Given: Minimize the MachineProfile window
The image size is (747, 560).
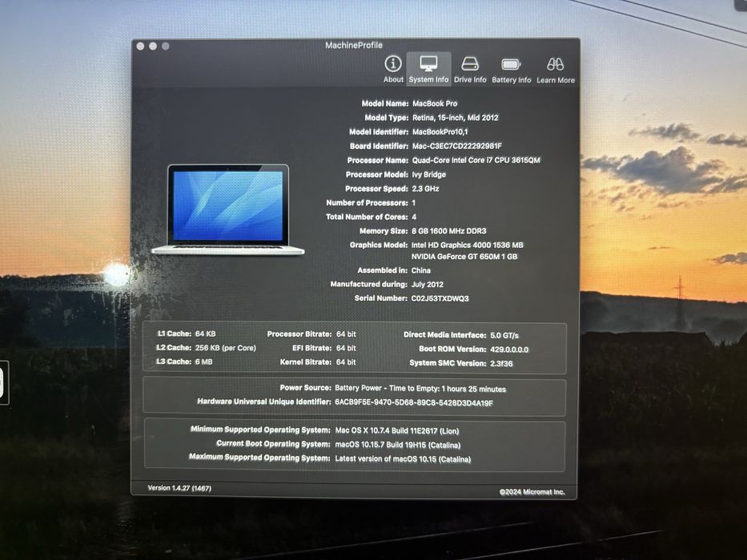Looking at the screenshot, I should click(x=153, y=46).
